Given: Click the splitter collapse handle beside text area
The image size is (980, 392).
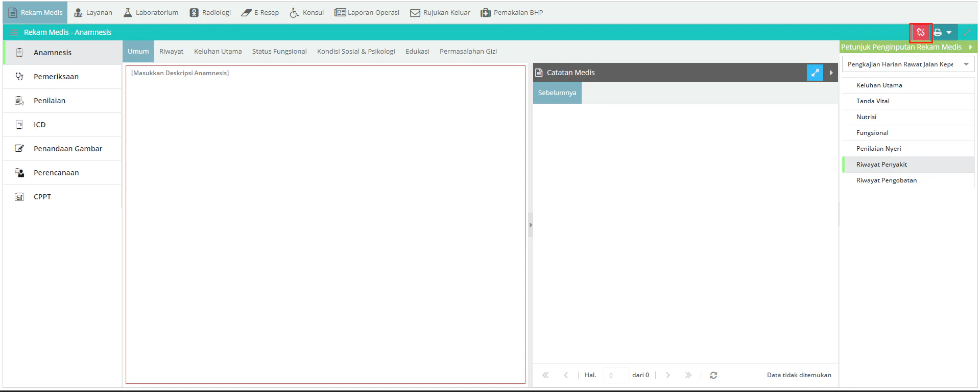Looking at the screenshot, I should (531, 225).
